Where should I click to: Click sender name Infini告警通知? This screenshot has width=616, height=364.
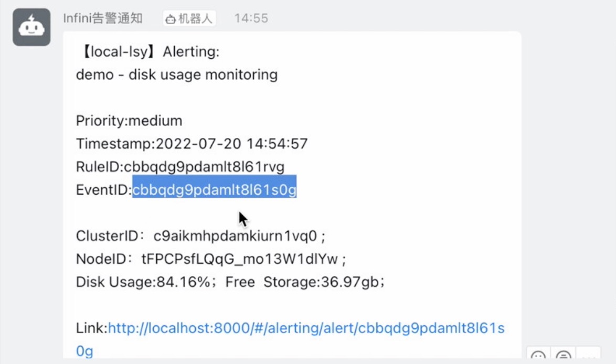click(103, 18)
